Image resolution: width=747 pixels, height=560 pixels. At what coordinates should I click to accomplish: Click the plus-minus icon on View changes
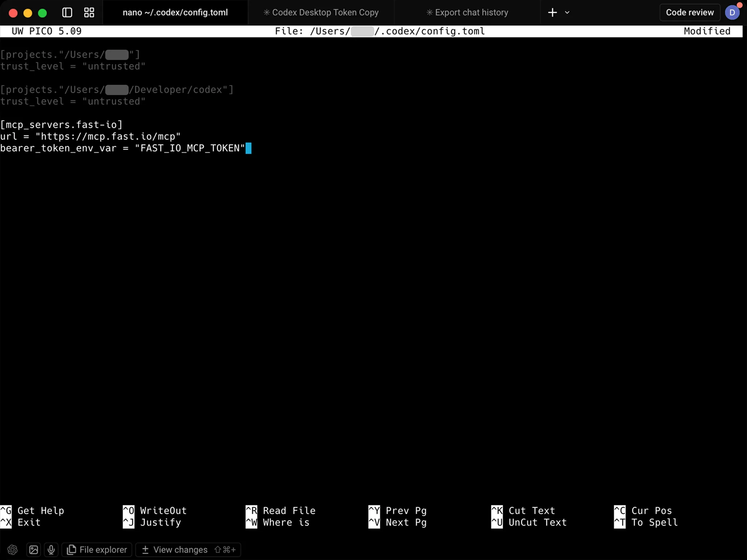click(x=145, y=549)
